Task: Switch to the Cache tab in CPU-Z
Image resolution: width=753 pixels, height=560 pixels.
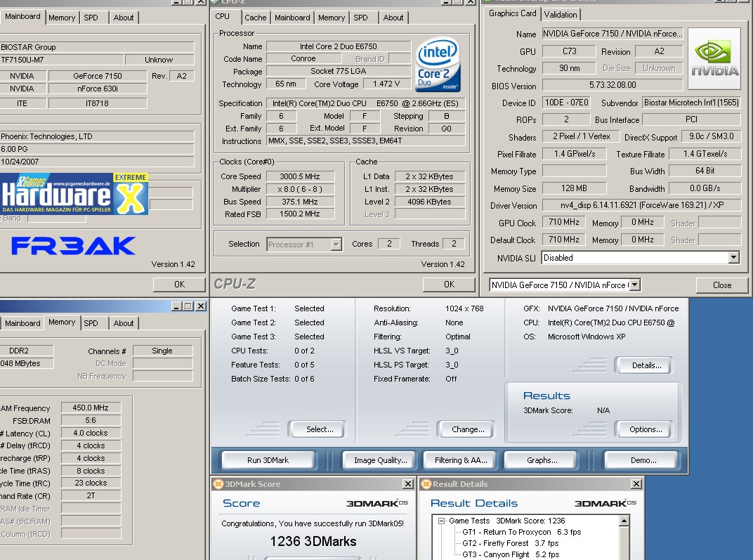Action: point(255,18)
